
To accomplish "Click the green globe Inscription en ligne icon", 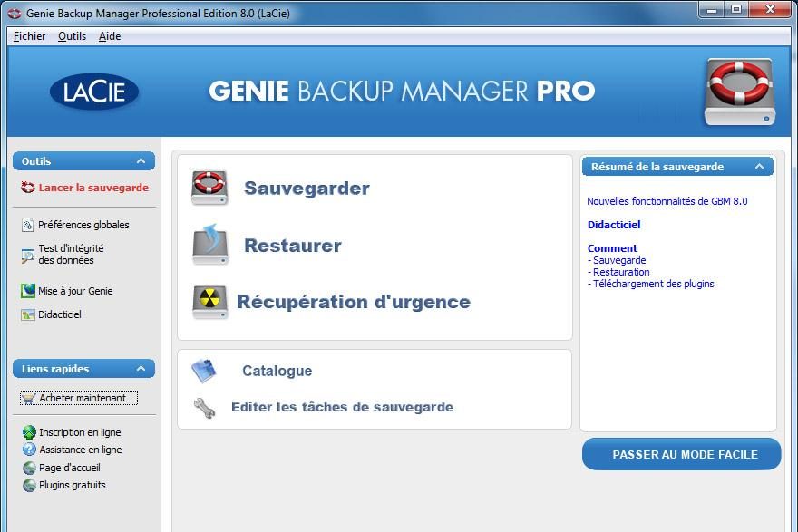I will click(x=30, y=432).
